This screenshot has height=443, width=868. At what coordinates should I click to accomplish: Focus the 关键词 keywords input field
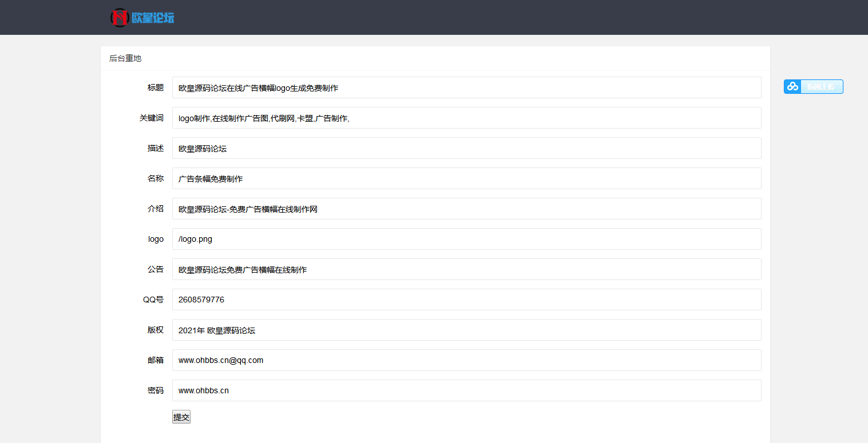(x=466, y=118)
